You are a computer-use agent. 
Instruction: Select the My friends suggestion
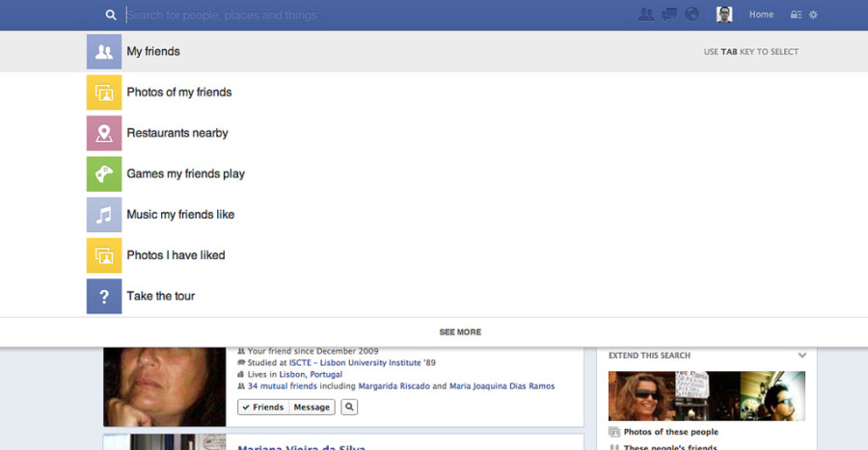click(153, 52)
